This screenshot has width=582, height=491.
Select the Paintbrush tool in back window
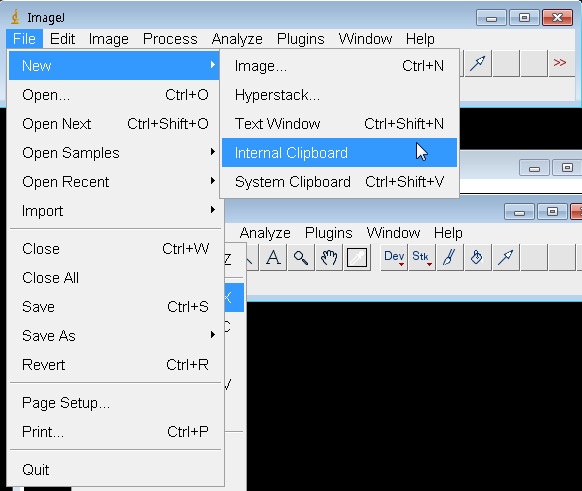coord(450,257)
